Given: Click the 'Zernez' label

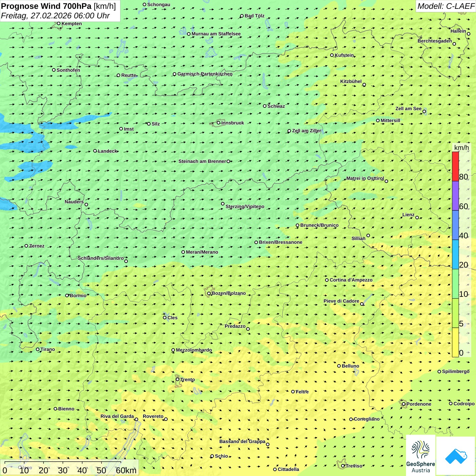Looking at the screenshot, I should [37, 246].
